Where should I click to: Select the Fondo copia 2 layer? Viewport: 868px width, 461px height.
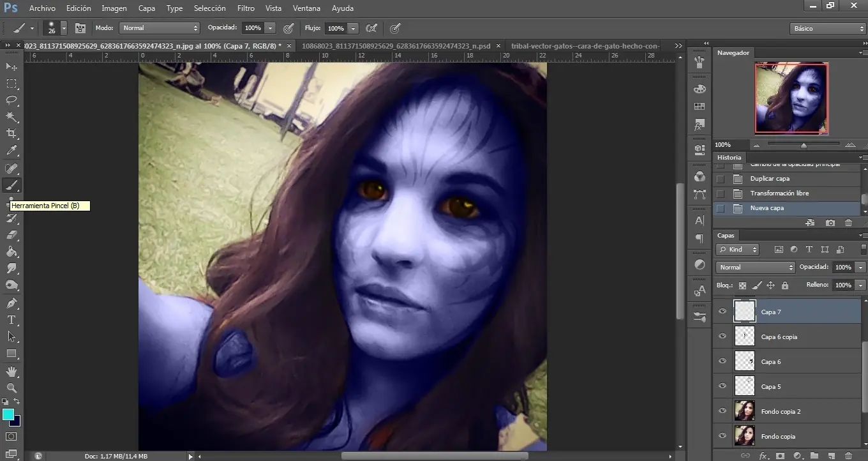pos(788,411)
